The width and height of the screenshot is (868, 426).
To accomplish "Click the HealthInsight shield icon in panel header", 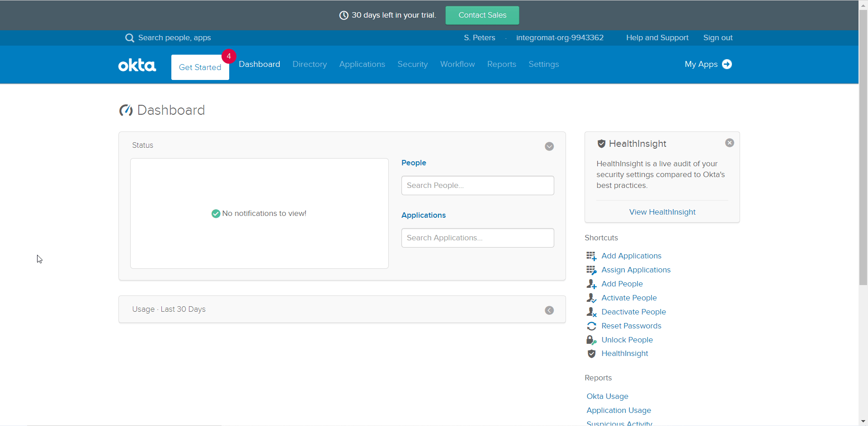I will 601,144.
